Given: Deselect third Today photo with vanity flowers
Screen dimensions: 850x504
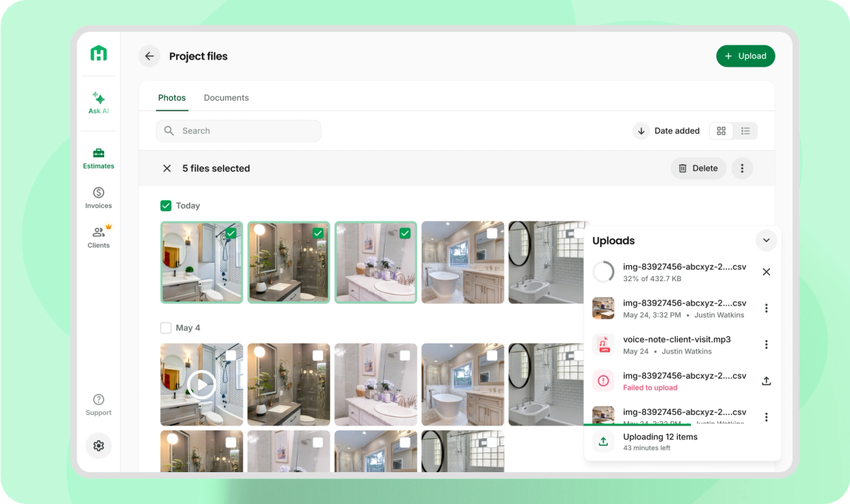Looking at the screenshot, I should [x=405, y=233].
